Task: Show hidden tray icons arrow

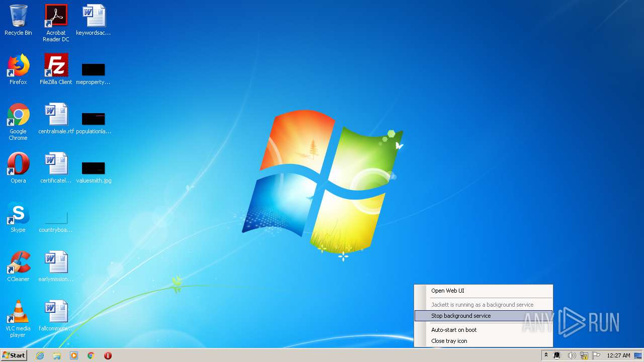Action: [546, 355]
